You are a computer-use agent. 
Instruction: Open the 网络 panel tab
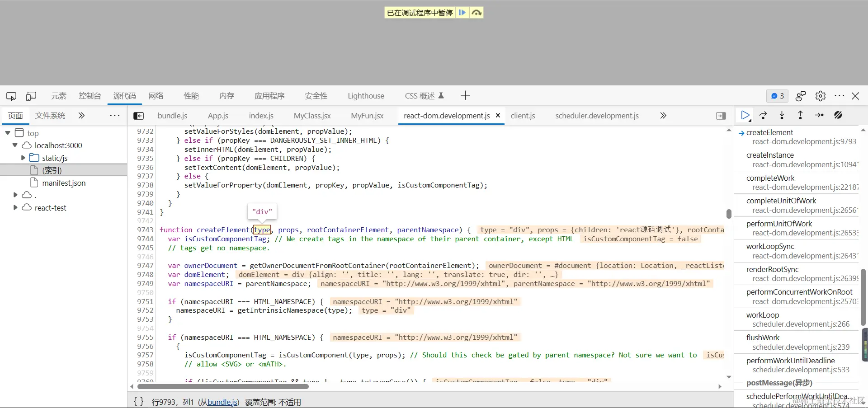pos(156,96)
